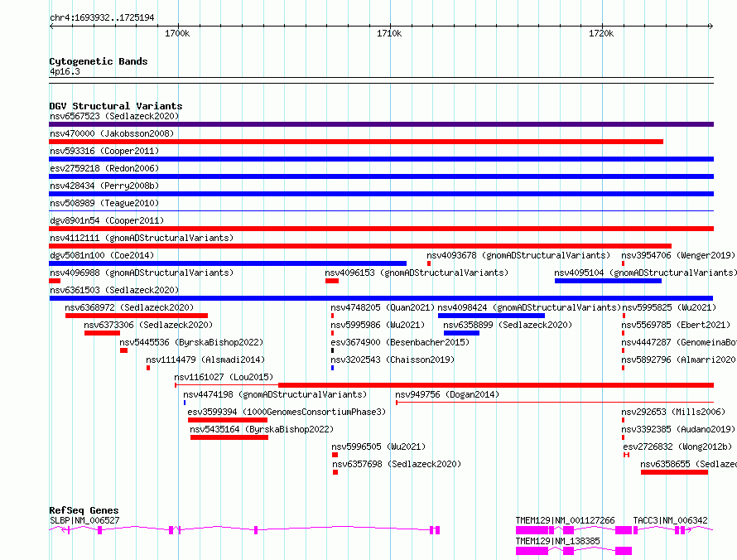737x560 pixels.
Task: Open nsv5569785 (Ebert2021) label
Action: pos(676,325)
